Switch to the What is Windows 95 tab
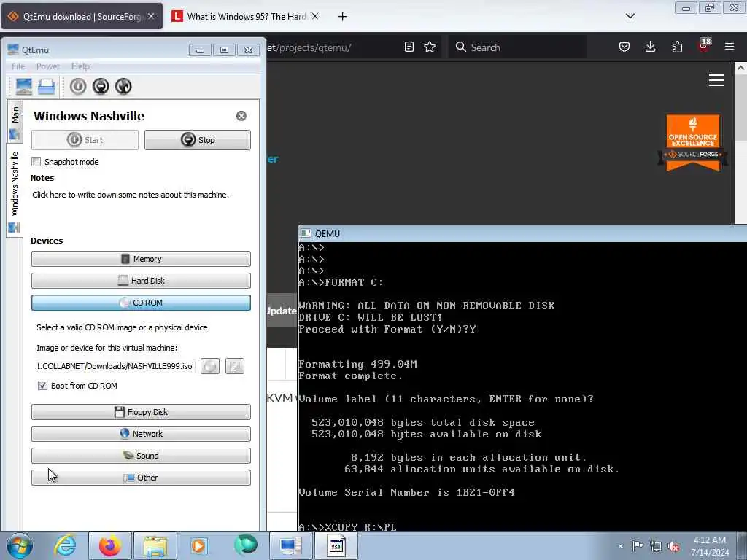 pos(247,17)
